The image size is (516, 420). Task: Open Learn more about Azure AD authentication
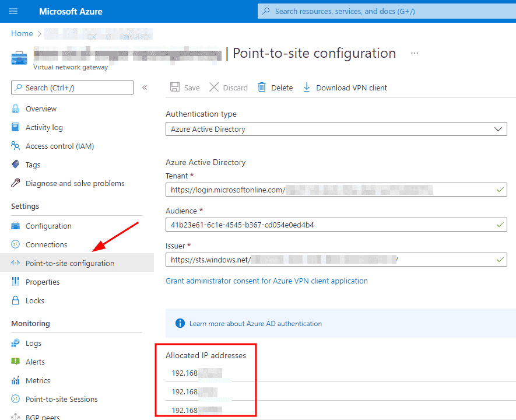pyautogui.click(x=256, y=324)
